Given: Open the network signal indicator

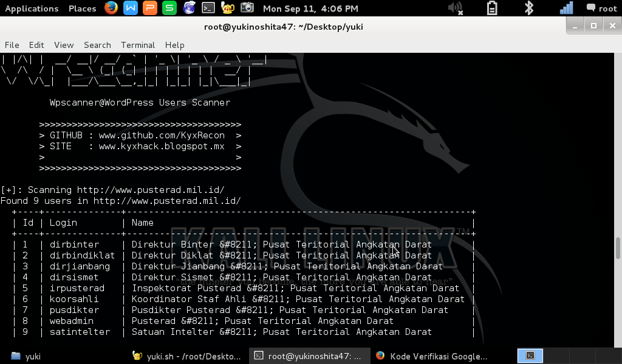Looking at the screenshot, I should tap(566, 8).
